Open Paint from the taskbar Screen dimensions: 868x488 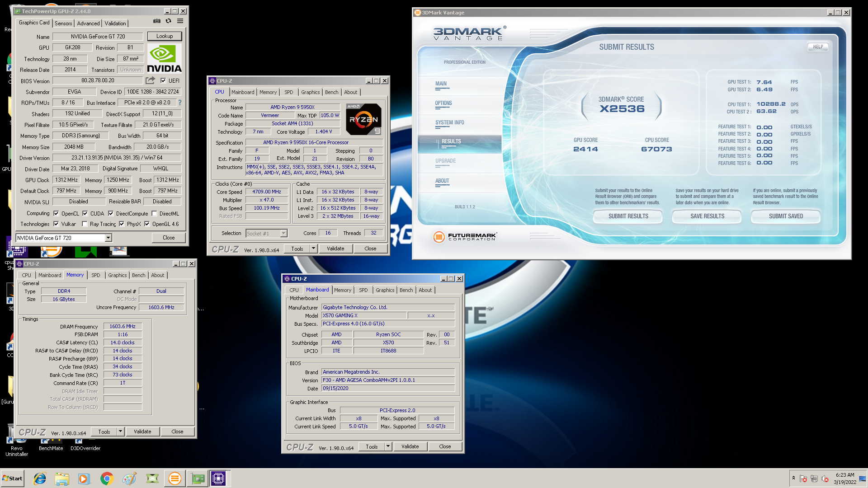tap(129, 479)
